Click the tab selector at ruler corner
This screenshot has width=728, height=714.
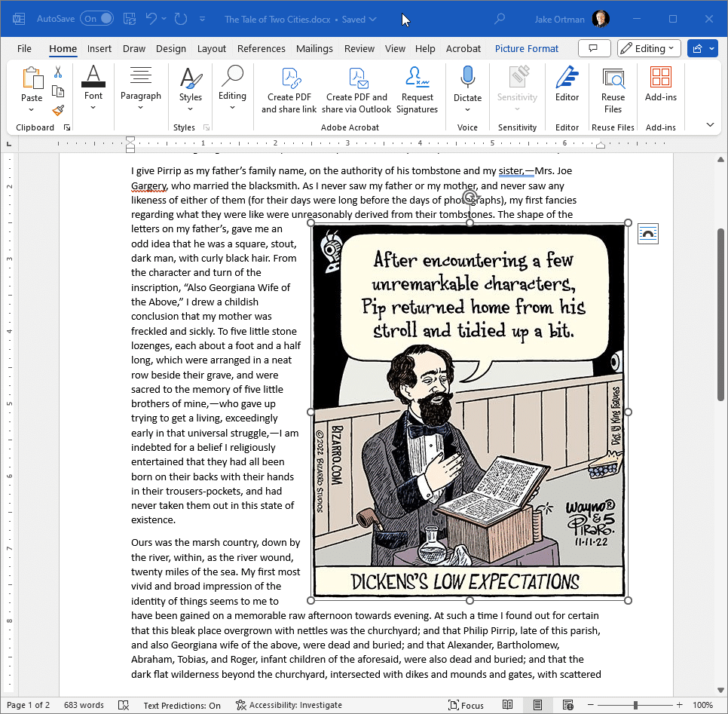click(x=9, y=144)
